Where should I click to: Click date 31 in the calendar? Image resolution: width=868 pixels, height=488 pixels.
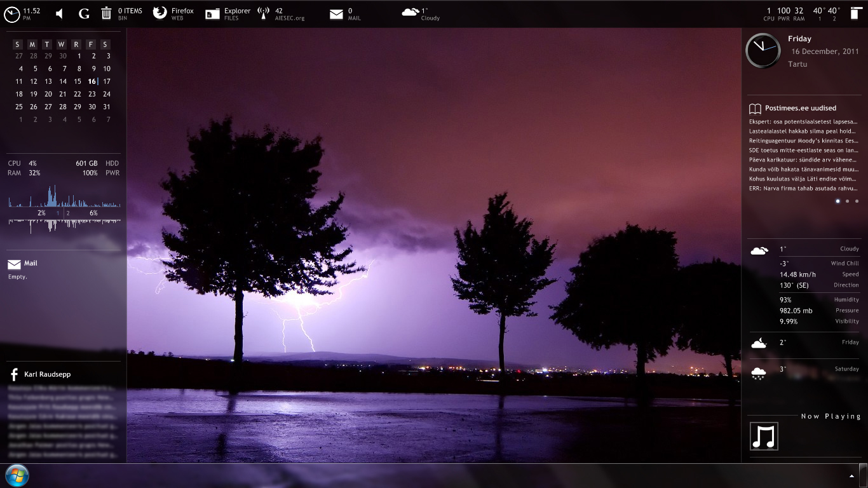pyautogui.click(x=107, y=107)
